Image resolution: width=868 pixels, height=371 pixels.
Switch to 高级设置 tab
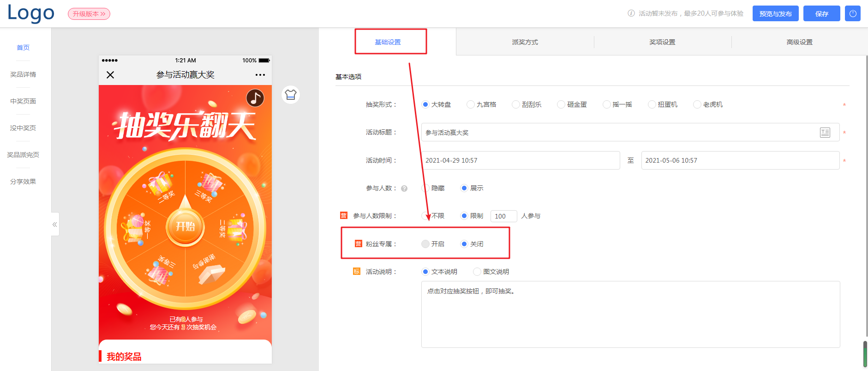click(800, 42)
